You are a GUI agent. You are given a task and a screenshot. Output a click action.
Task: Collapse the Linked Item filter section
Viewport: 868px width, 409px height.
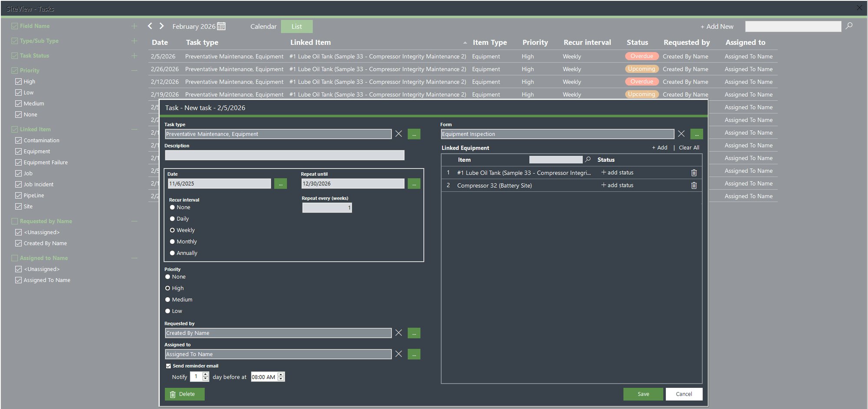pyautogui.click(x=134, y=129)
